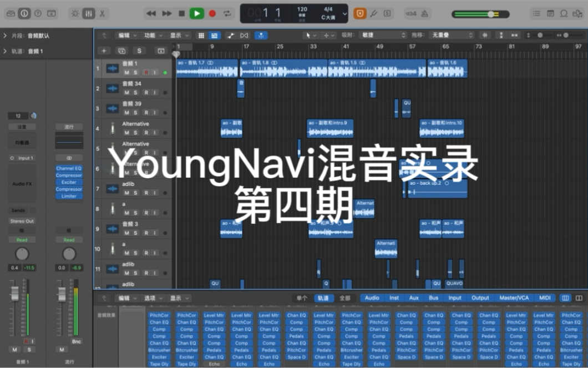Open Editors with the scissors icon
Screen dimensions: 588x368
[x=102, y=14]
